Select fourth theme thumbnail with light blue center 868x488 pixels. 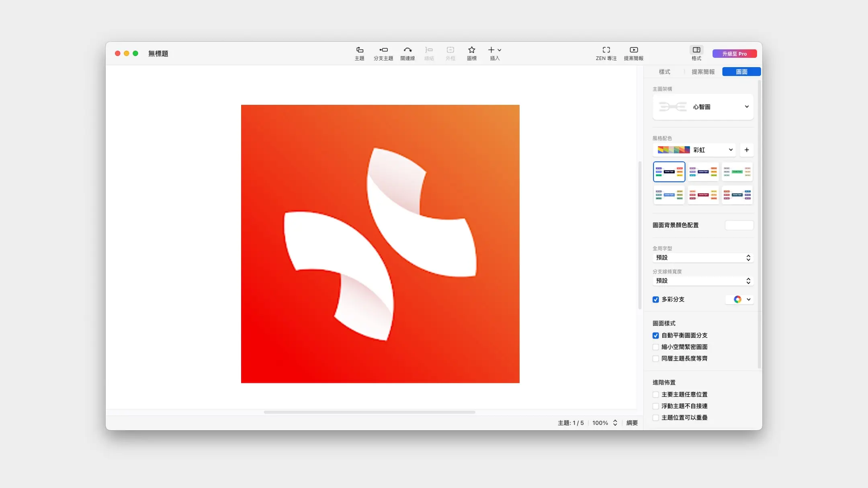(x=669, y=195)
